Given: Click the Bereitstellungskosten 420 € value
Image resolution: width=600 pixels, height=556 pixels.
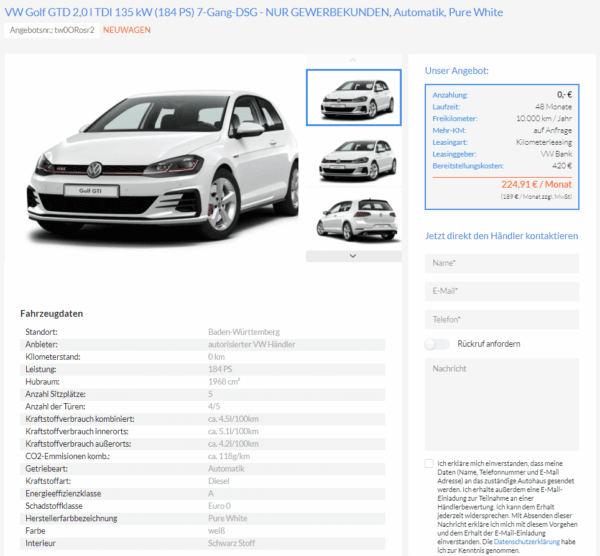Looking at the screenshot, I should 562,166.
